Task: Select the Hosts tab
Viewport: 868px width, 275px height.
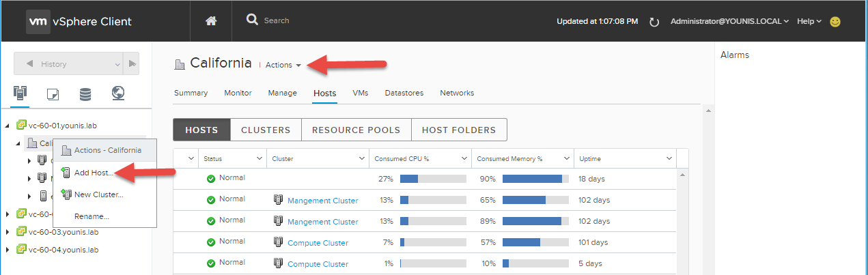Action: tap(325, 93)
